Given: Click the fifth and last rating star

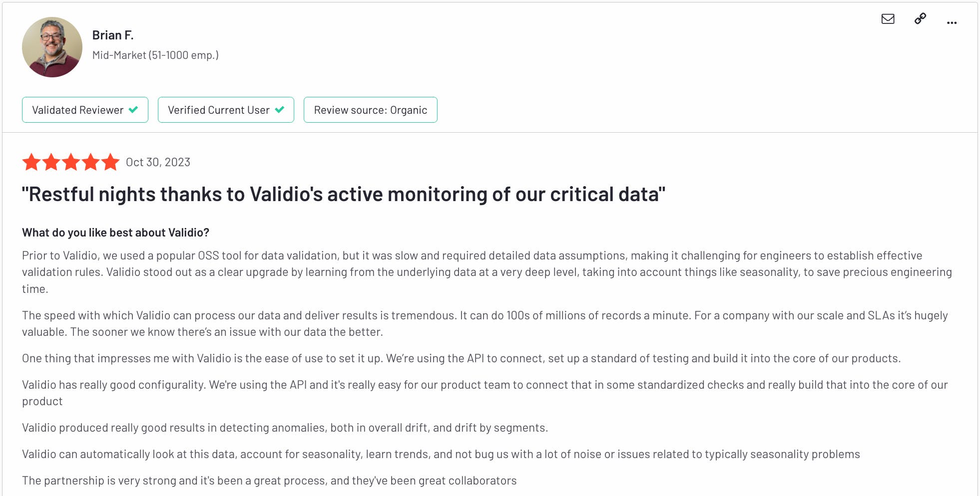Looking at the screenshot, I should [x=110, y=162].
